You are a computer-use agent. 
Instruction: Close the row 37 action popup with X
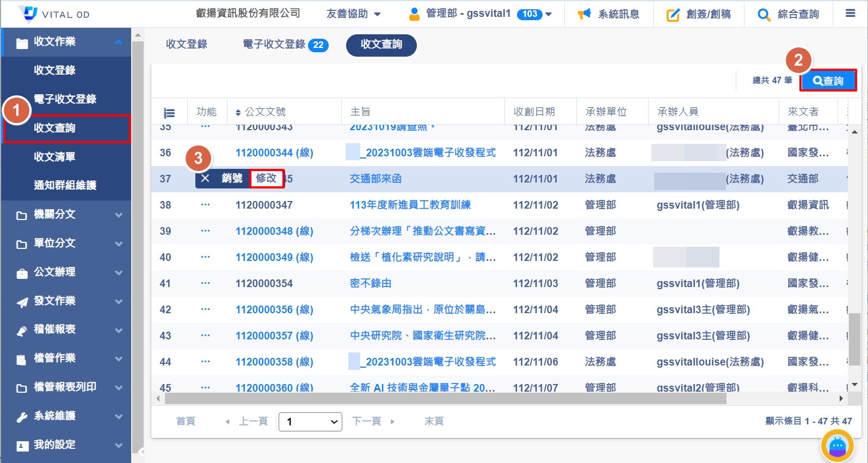[205, 179]
